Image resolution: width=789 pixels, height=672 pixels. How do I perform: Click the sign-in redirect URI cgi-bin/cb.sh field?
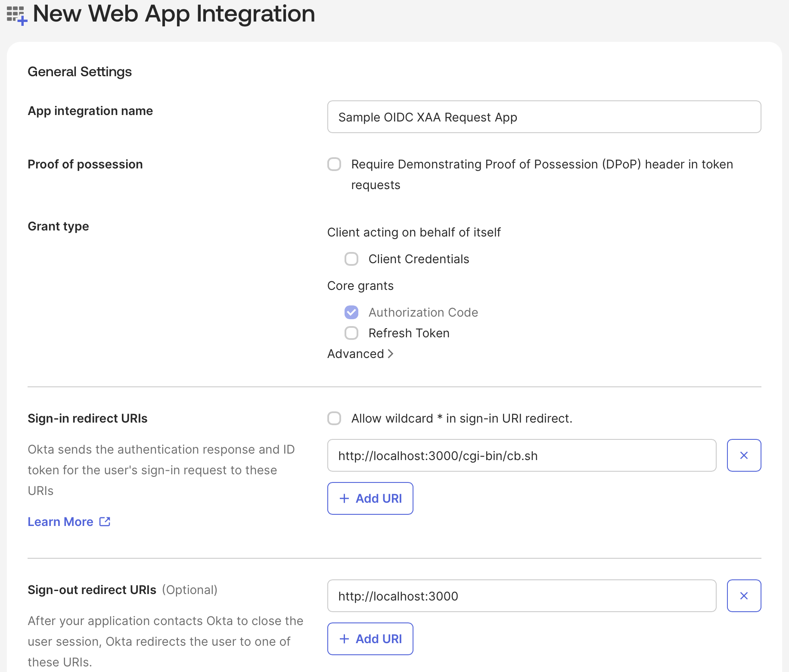522,455
